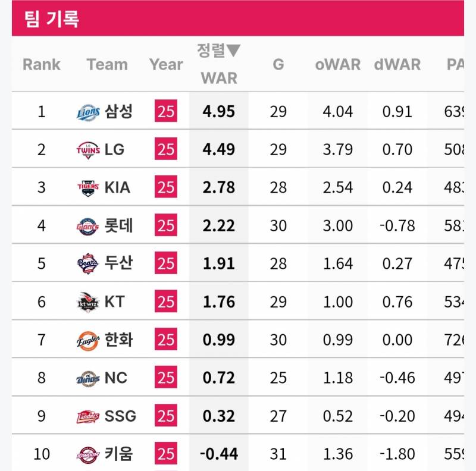Open the 키움 team name link
Viewport: 476px width, 471px height.
(119, 454)
